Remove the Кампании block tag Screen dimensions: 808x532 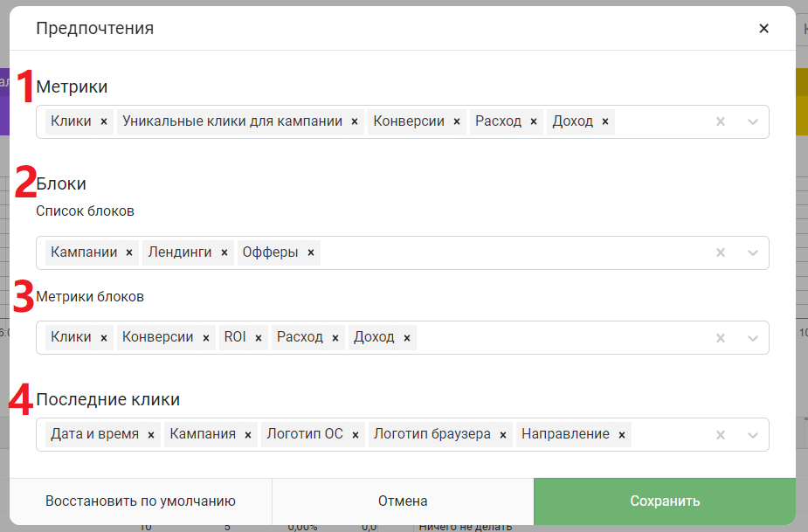click(129, 252)
